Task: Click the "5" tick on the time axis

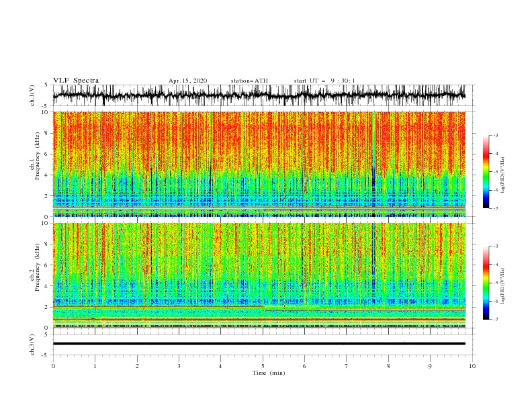Action: pos(263,366)
